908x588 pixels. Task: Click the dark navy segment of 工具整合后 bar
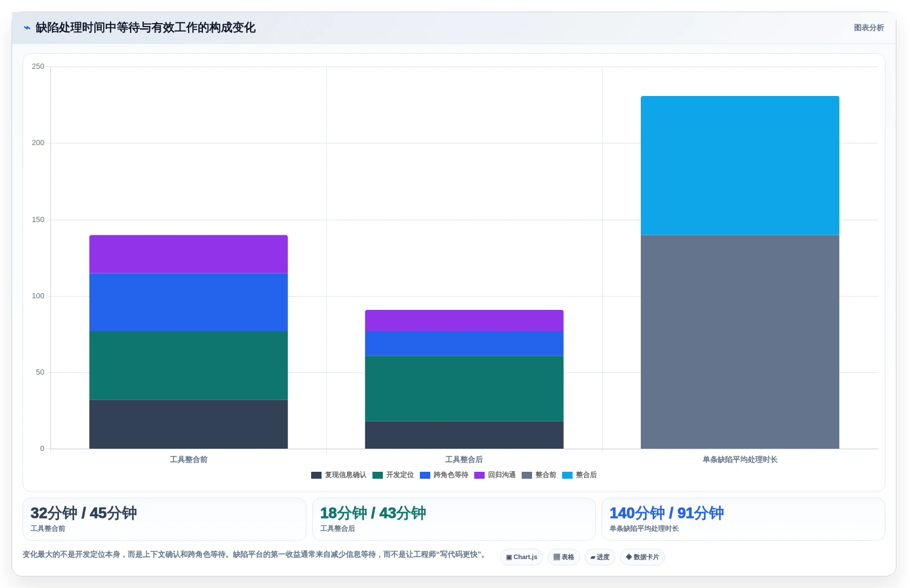click(464, 435)
